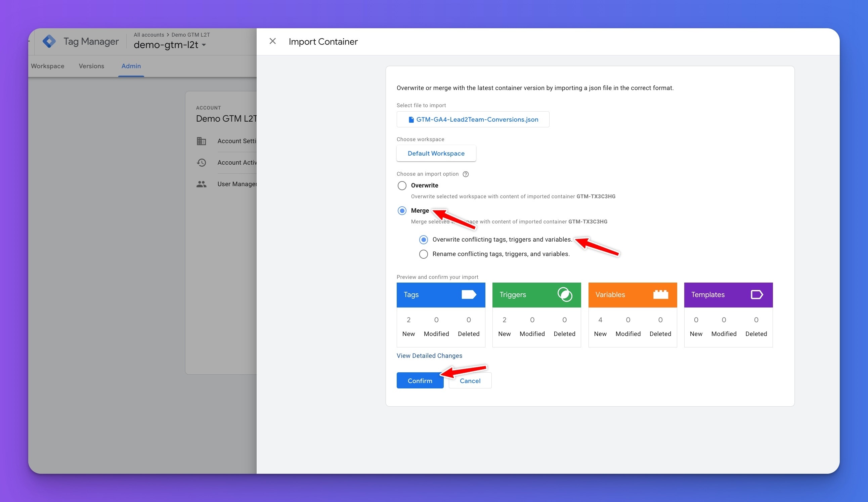The height and width of the screenshot is (502, 868).
Task: Click the User Management people icon
Action: click(202, 184)
